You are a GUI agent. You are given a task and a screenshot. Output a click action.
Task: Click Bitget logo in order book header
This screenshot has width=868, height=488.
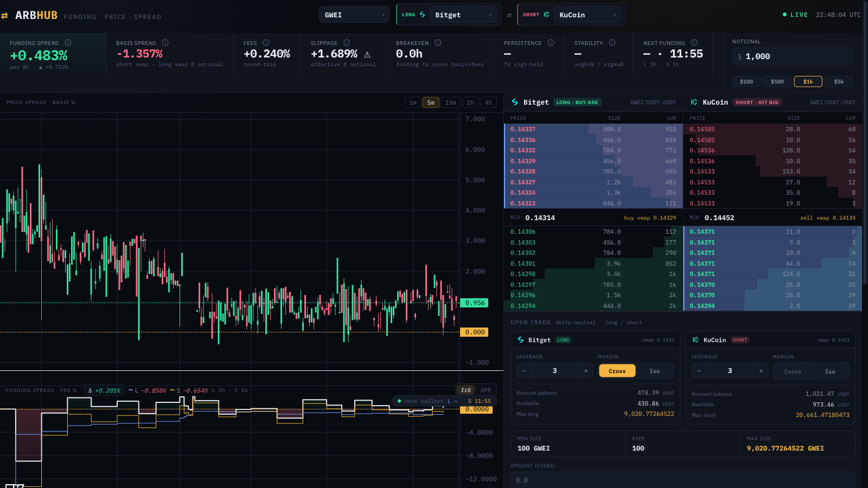tap(515, 102)
